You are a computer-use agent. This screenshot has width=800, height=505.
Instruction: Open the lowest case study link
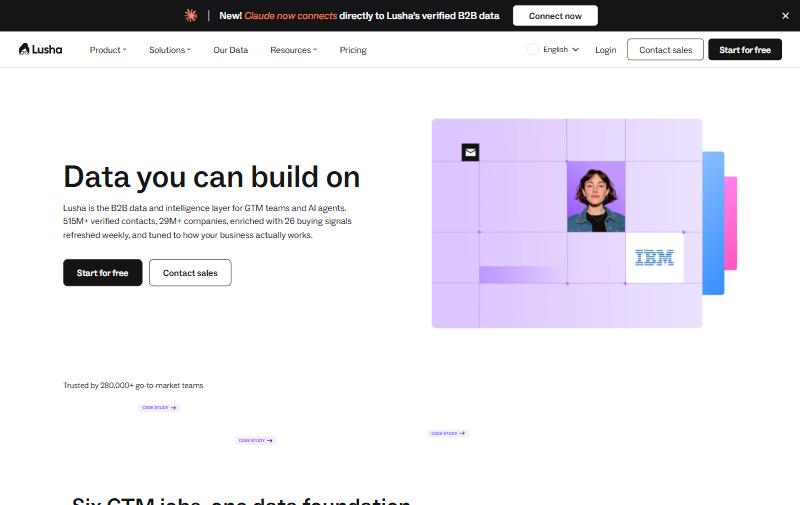(x=256, y=440)
